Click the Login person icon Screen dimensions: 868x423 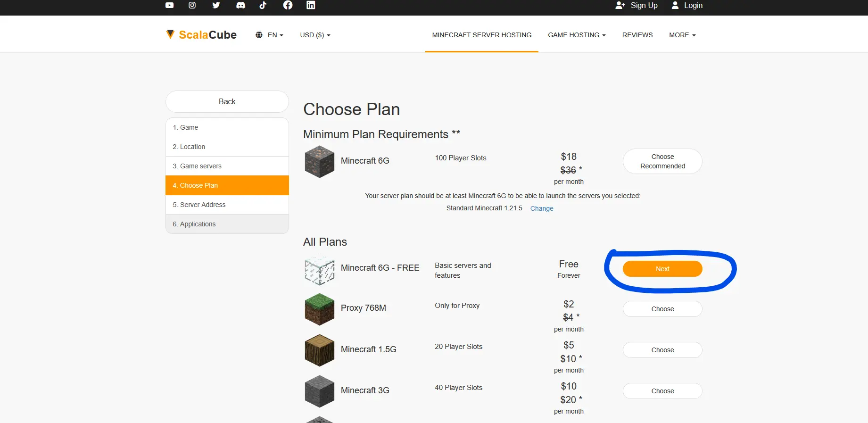click(675, 5)
